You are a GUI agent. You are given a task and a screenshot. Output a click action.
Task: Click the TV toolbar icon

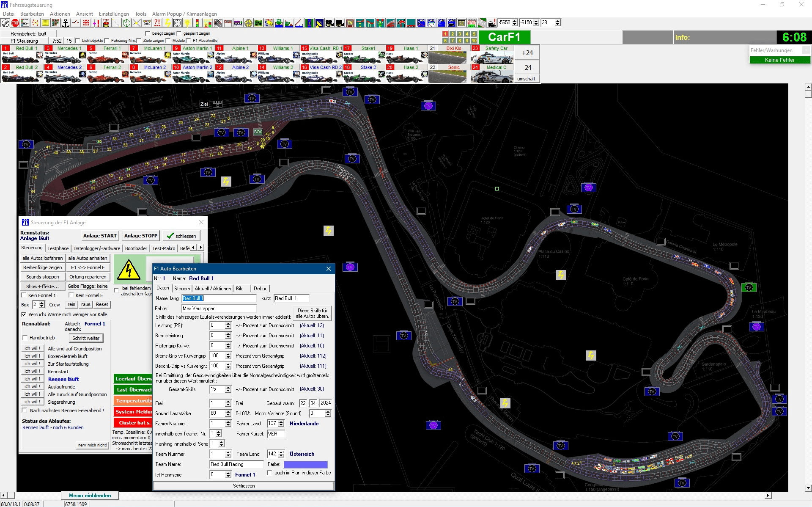point(350,23)
